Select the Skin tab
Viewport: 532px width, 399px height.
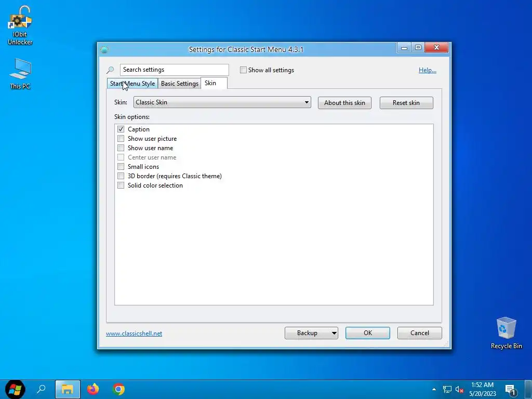tap(214, 83)
